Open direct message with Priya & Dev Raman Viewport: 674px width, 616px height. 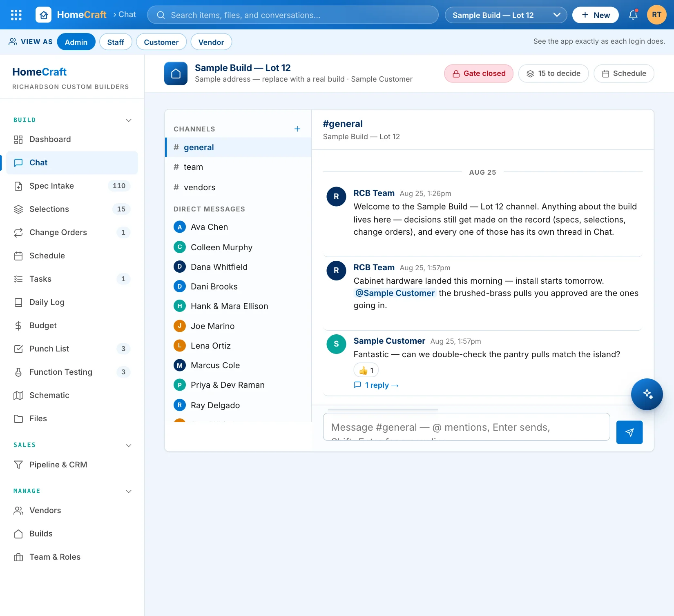pyautogui.click(x=239, y=385)
